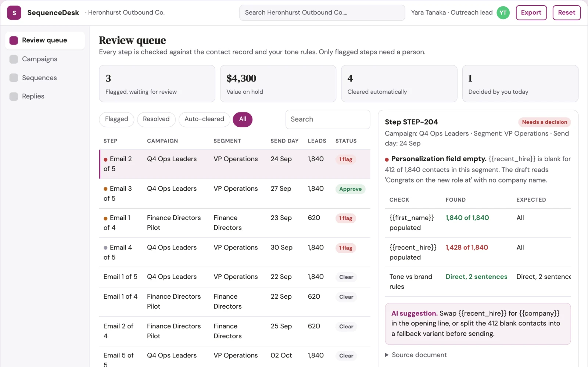Click the Clear badge for 22 Sep, 1,840 leads
The height and width of the screenshot is (367, 588).
click(346, 277)
